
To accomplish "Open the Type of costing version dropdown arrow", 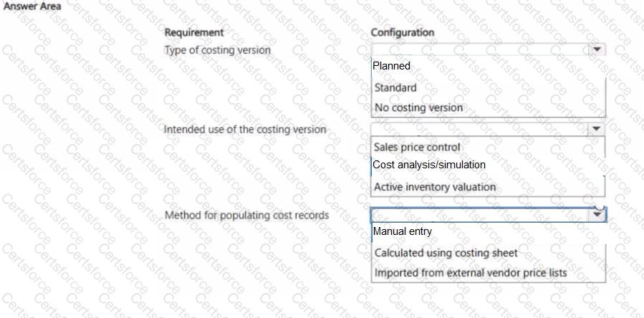I will (x=596, y=49).
